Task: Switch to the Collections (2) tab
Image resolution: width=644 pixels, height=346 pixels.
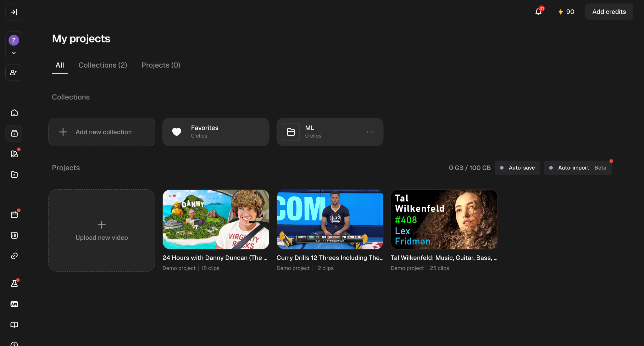Action: [103, 65]
